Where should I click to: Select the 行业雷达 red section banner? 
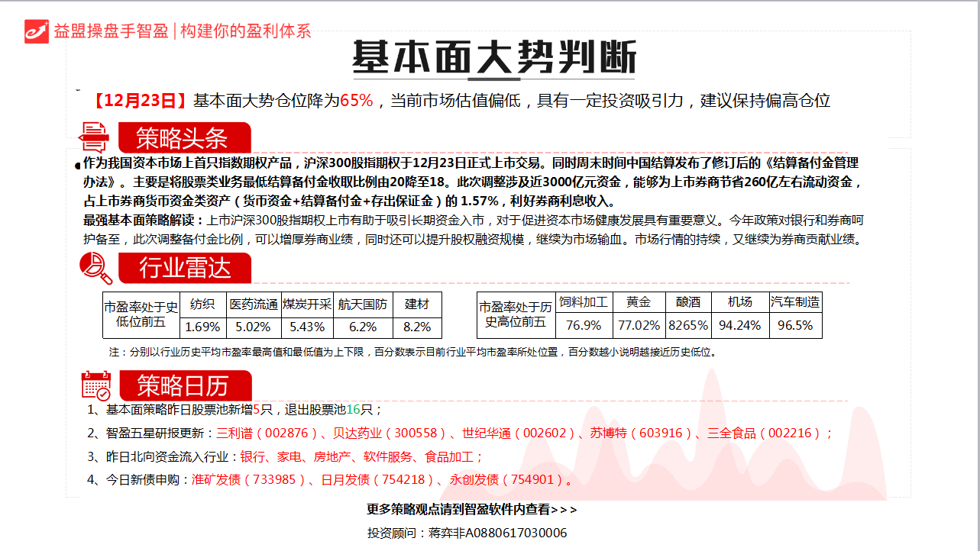coord(183,268)
